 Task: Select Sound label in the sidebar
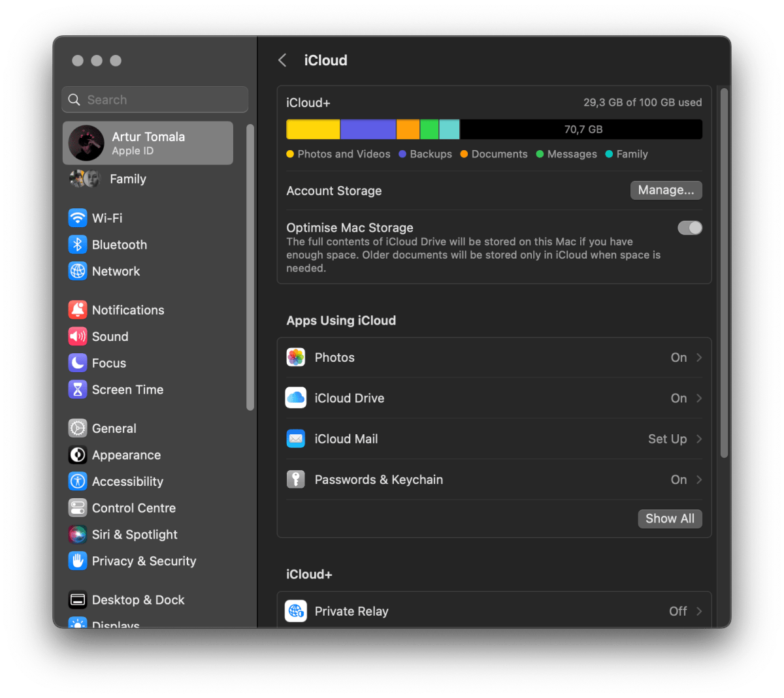[110, 337]
